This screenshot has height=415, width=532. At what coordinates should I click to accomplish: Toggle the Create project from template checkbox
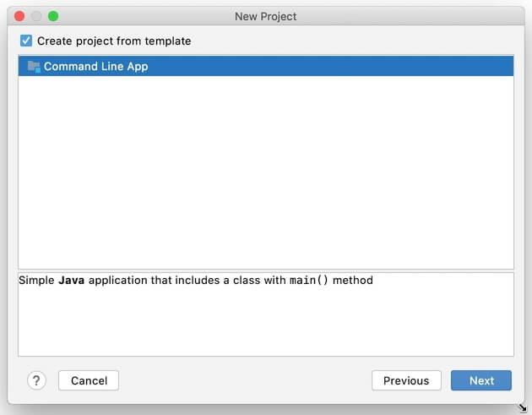pyautogui.click(x=26, y=41)
